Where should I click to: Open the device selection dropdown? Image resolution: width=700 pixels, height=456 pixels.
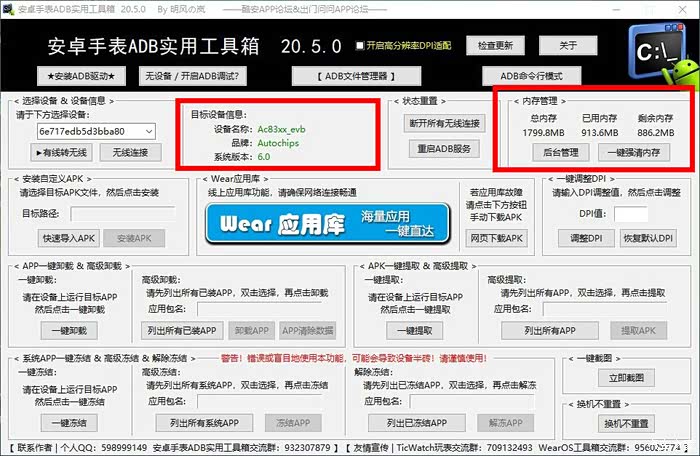click(96, 131)
